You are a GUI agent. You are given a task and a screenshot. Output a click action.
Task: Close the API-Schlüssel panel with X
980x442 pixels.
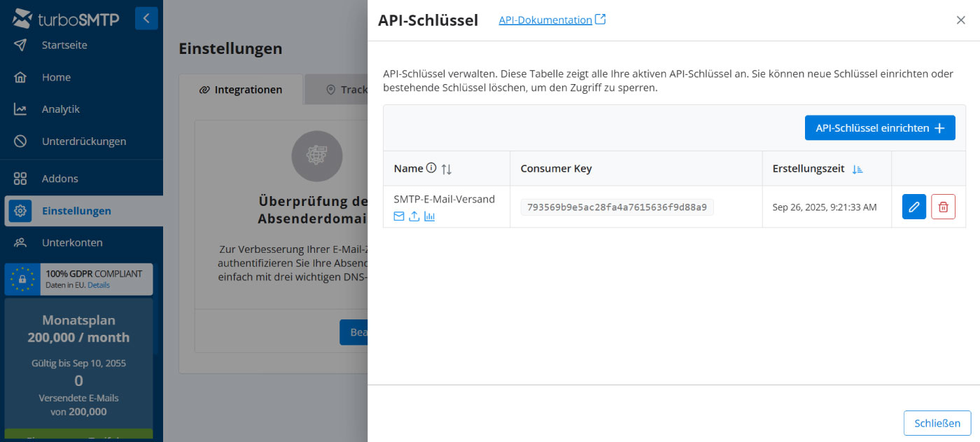point(960,20)
